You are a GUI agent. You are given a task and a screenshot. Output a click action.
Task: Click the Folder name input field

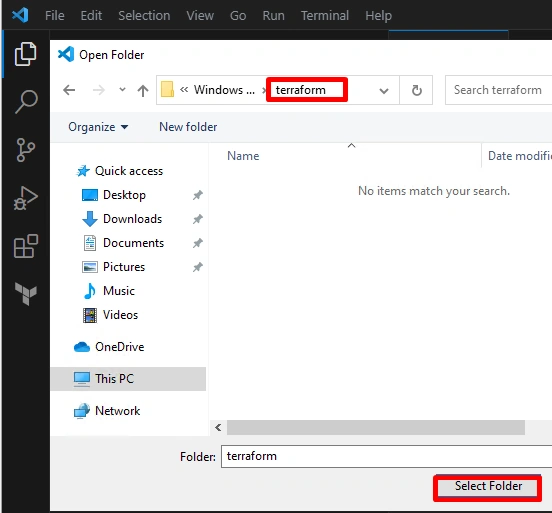(386, 456)
